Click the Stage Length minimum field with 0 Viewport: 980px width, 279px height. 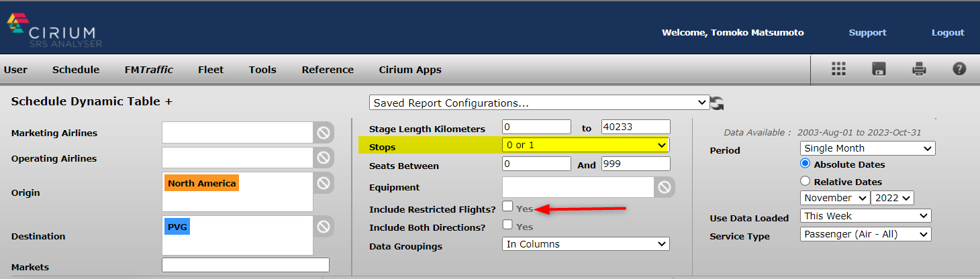point(536,127)
